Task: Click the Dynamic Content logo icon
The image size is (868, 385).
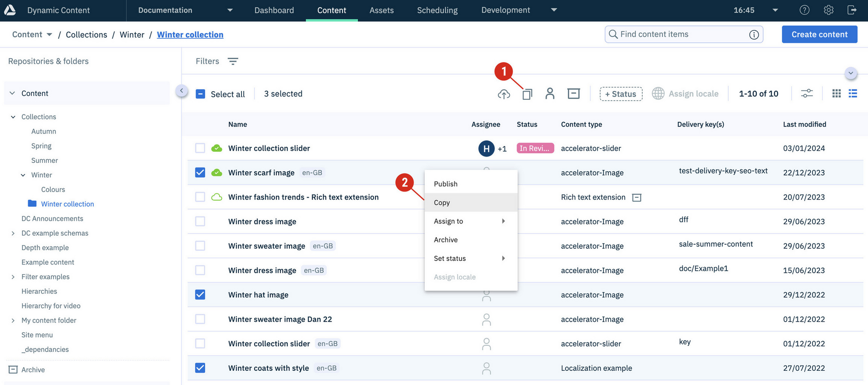Action: pos(10,10)
